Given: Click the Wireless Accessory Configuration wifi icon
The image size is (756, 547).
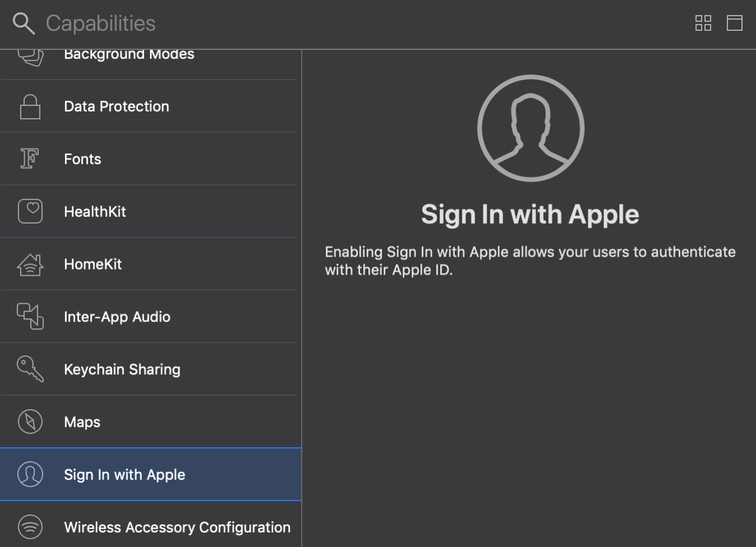Looking at the screenshot, I should pos(30,527).
